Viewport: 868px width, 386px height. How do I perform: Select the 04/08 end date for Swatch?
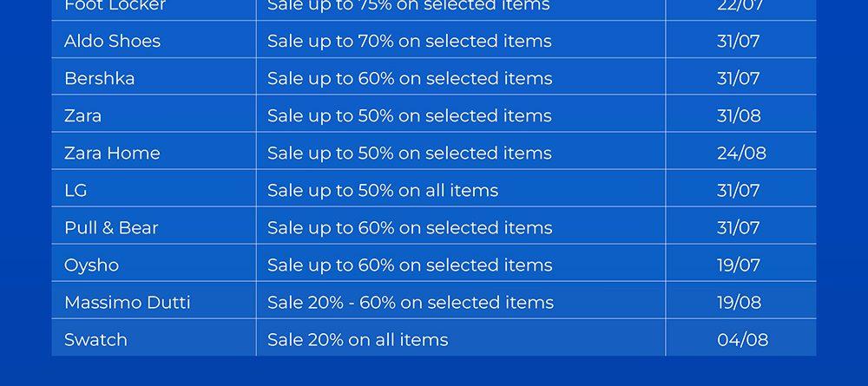click(742, 339)
